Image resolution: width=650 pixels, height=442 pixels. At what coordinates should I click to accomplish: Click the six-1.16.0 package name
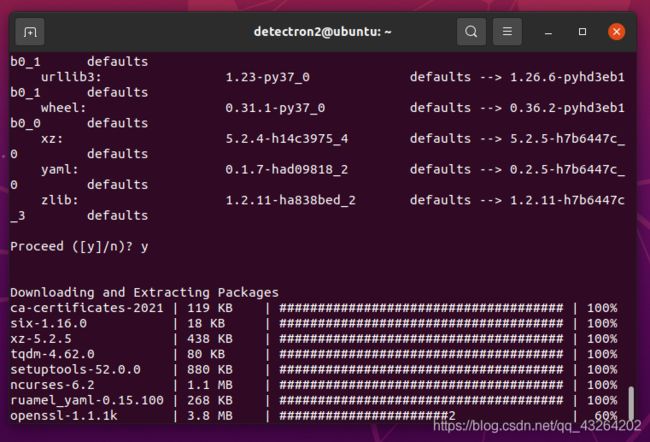coord(49,323)
